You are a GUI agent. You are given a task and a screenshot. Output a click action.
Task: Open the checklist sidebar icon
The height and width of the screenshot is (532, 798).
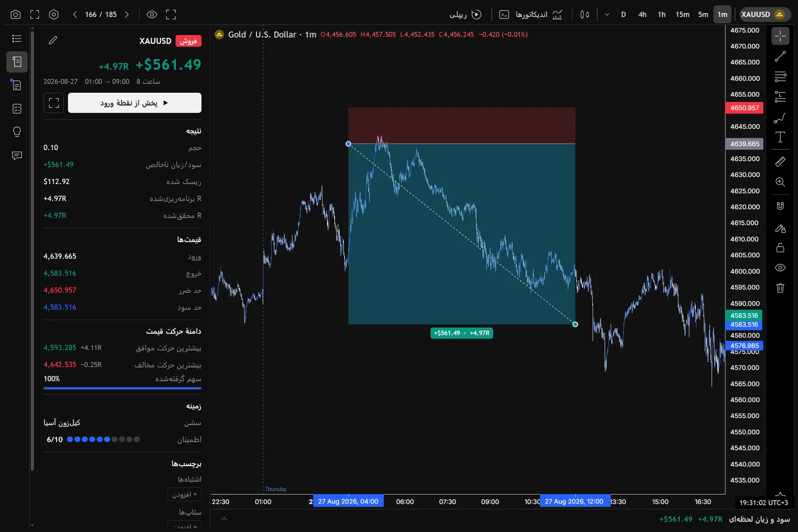click(17, 109)
